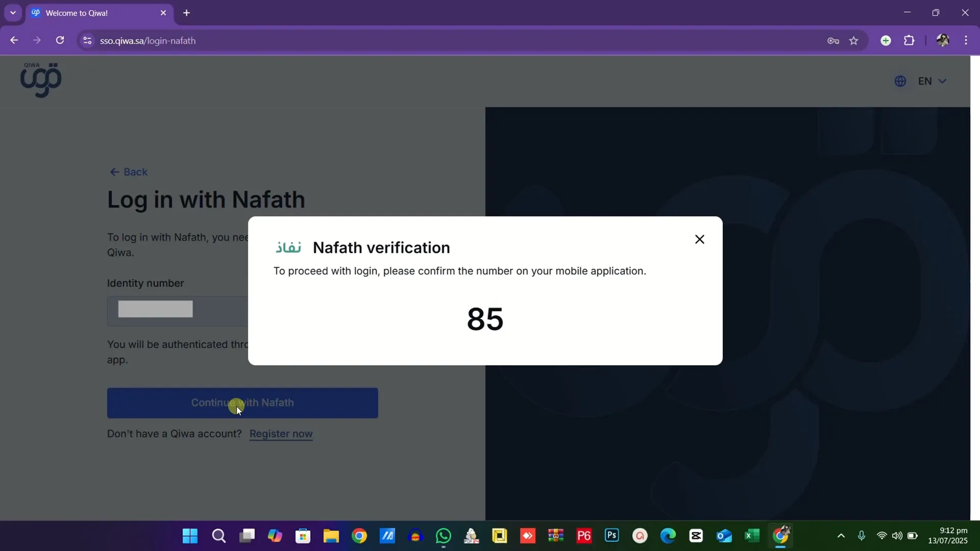Screen dimensions: 980x551
Task: Click the microphone tray icon
Action: coord(862,536)
